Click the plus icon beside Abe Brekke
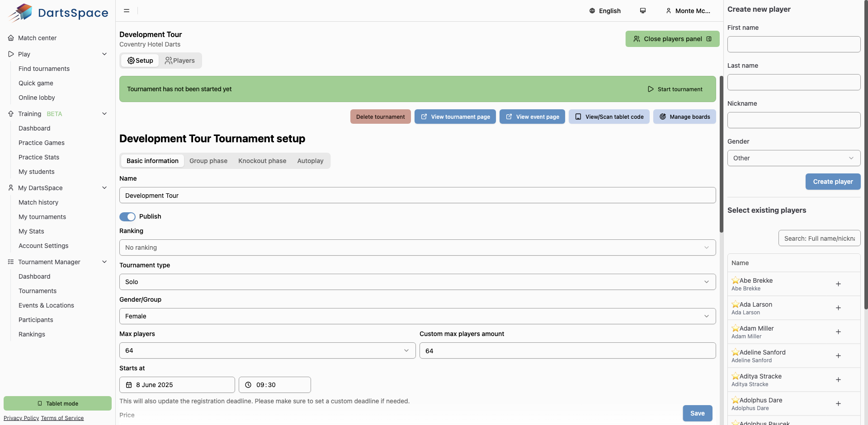 pyautogui.click(x=838, y=284)
